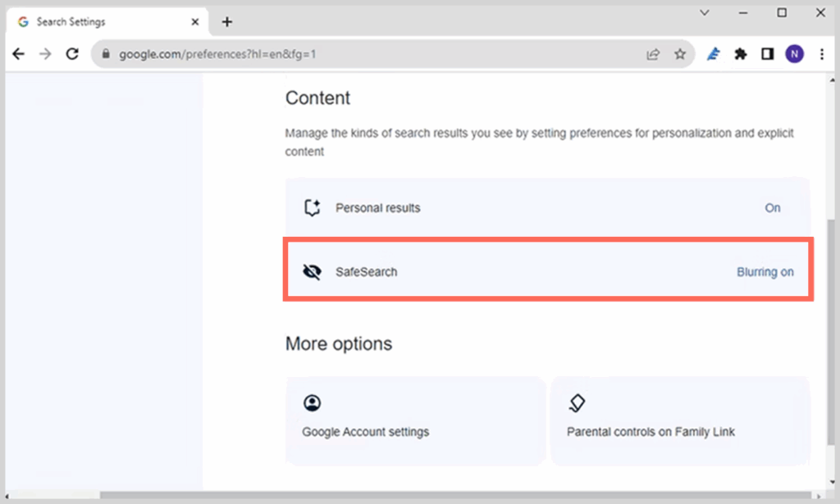Click the blue extension icon in the toolbar
The image size is (840, 504).
tap(713, 53)
